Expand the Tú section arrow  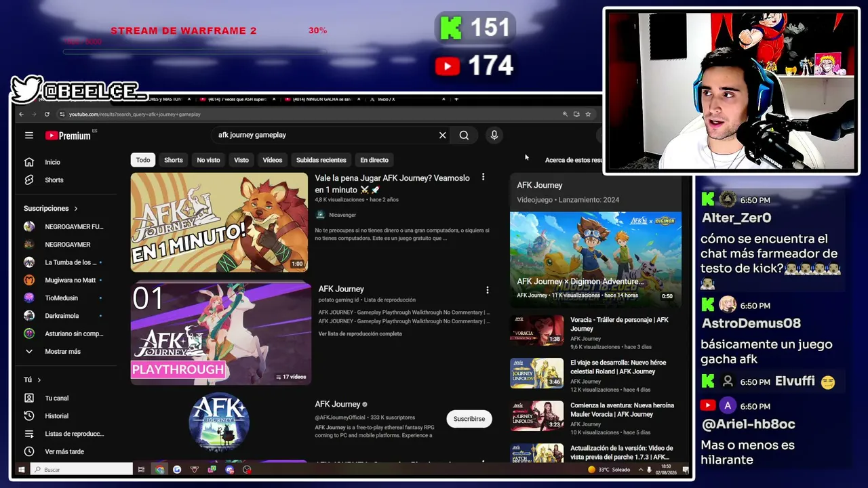pyautogui.click(x=39, y=380)
